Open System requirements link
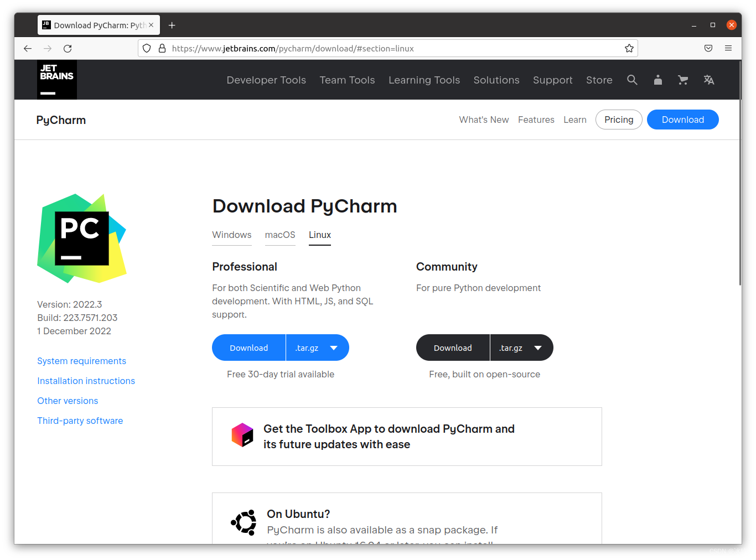The height and width of the screenshot is (560, 756). (x=82, y=361)
